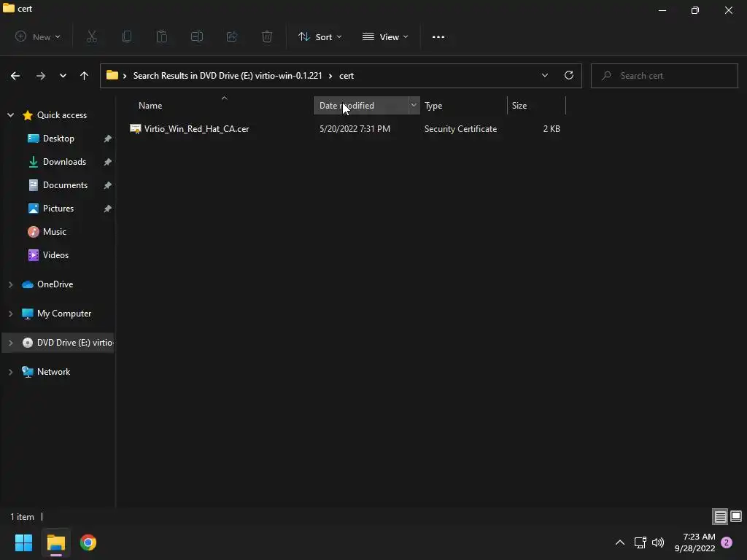Open Documents in Quick access

(65, 185)
